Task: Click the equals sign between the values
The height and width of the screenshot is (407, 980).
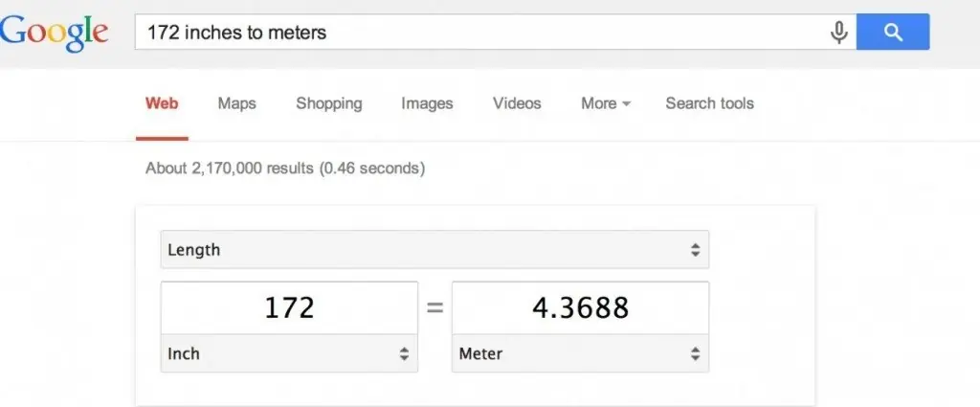Action: pos(434,308)
